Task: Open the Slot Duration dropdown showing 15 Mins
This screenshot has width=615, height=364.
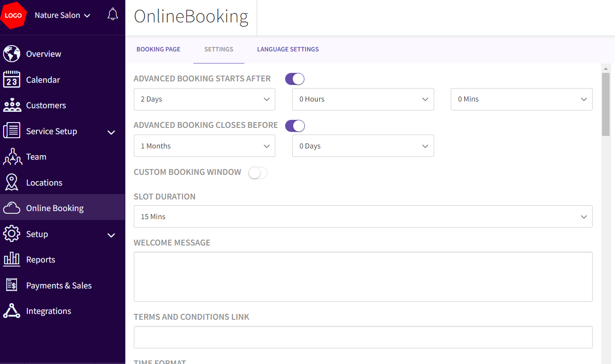Action: coord(363,216)
